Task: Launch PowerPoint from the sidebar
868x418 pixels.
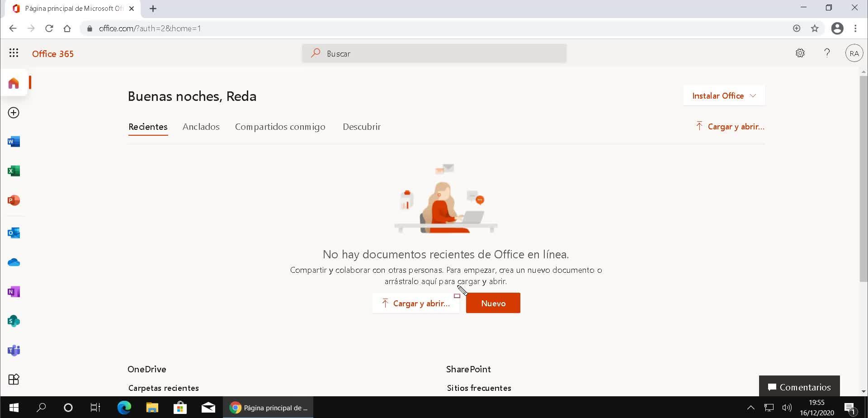Action: pos(14,200)
